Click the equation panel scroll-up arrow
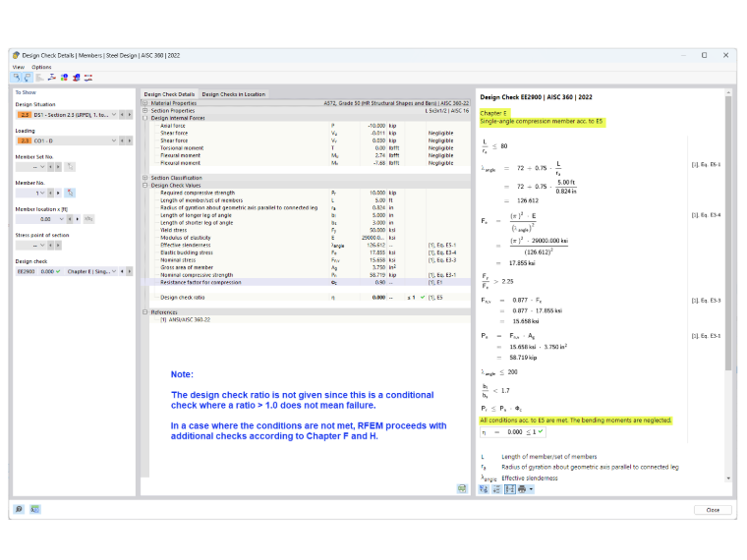Viewport: 747px width, 560px height. (x=728, y=92)
